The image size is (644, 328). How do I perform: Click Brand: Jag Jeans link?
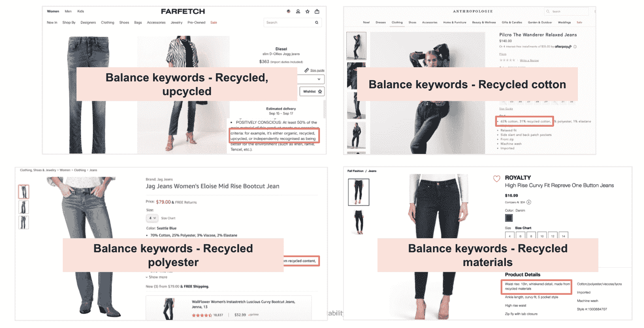coord(159,179)
